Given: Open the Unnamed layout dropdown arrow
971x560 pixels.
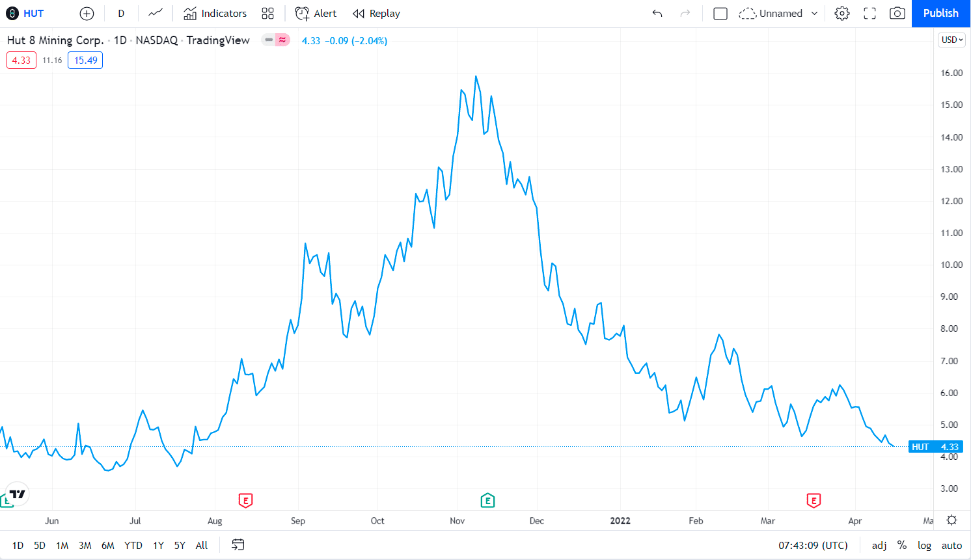Looking at the screenshot, I should (x=814, y=13).
